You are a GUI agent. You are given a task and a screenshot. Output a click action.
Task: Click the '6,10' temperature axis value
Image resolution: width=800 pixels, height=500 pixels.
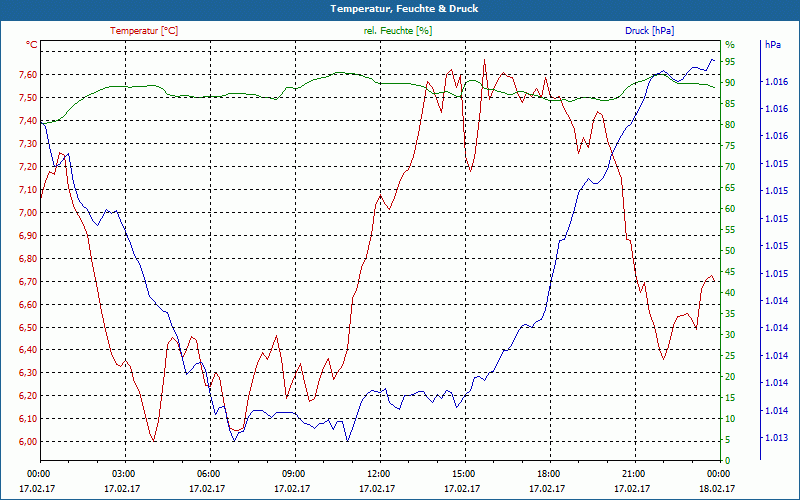coord(28,419)
